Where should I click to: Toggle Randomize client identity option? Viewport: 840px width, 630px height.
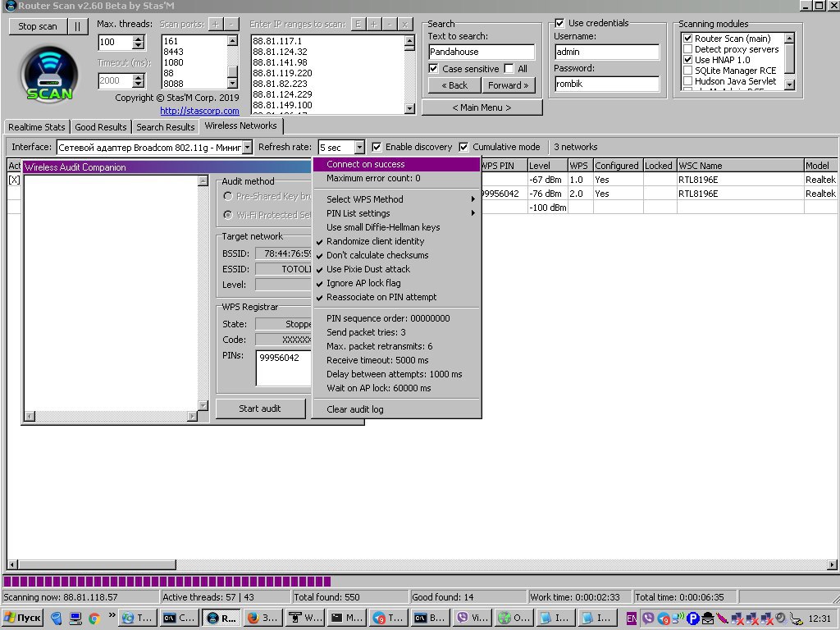396,241
